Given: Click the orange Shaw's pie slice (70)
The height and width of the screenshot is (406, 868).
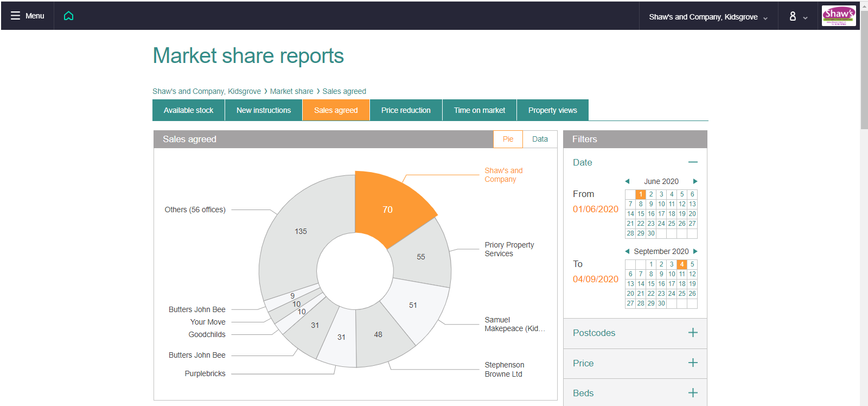Looking at the screenshot, I should (387, 209).
